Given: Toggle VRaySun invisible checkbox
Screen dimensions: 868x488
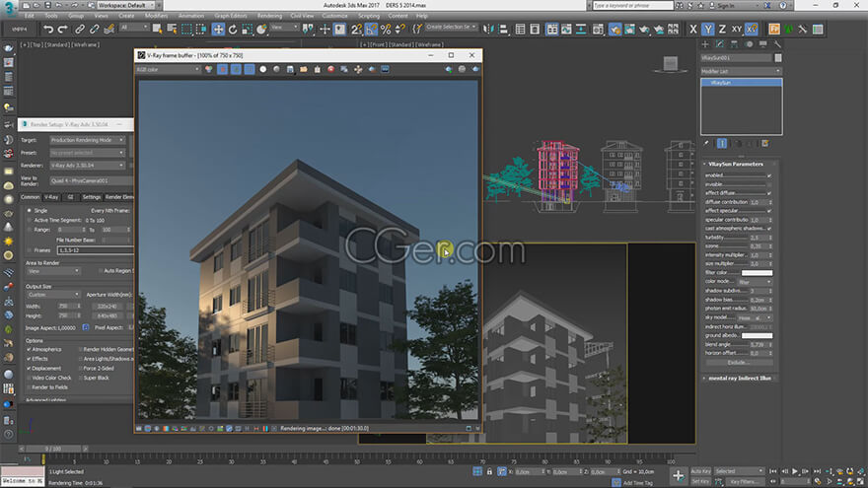Looking at the screenshot, I should [769, 184].
